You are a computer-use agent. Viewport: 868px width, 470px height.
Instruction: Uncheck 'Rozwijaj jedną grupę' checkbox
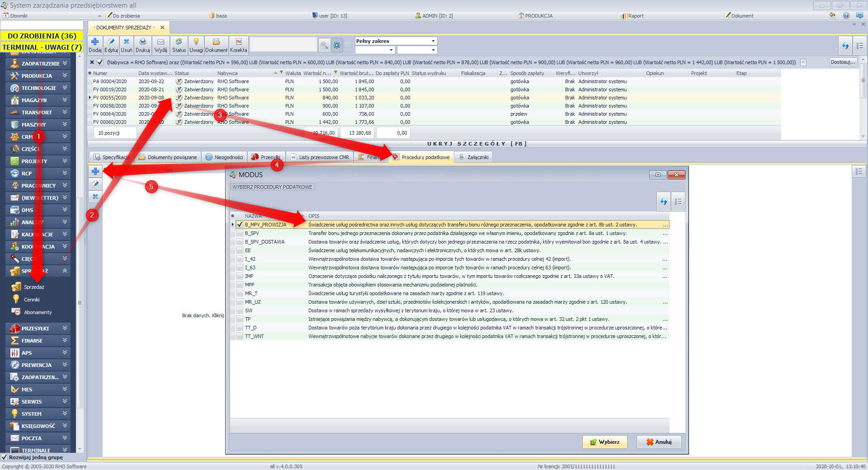click(5, 457)
